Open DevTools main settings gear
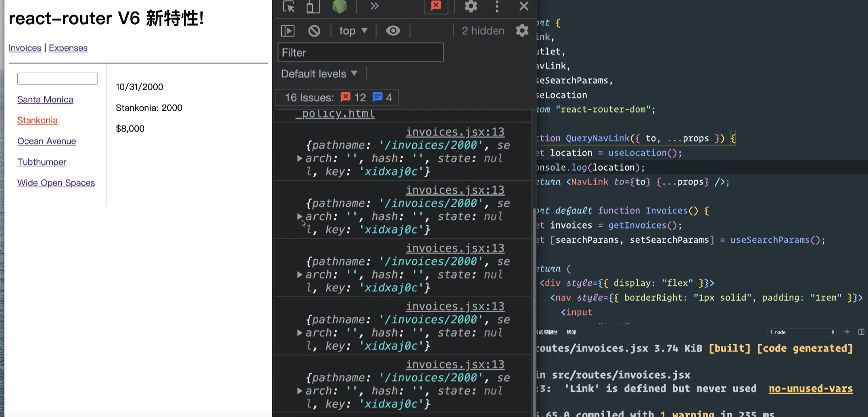Screen dimensions: 868x417 (x=471, y=6)
